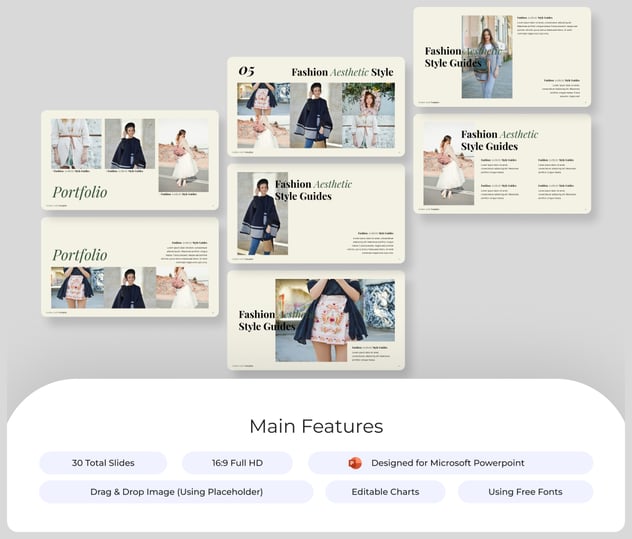The image size is (632, 539).
Task: Select the '16:9 Full HD' feature pill
Action: (237, 463)
